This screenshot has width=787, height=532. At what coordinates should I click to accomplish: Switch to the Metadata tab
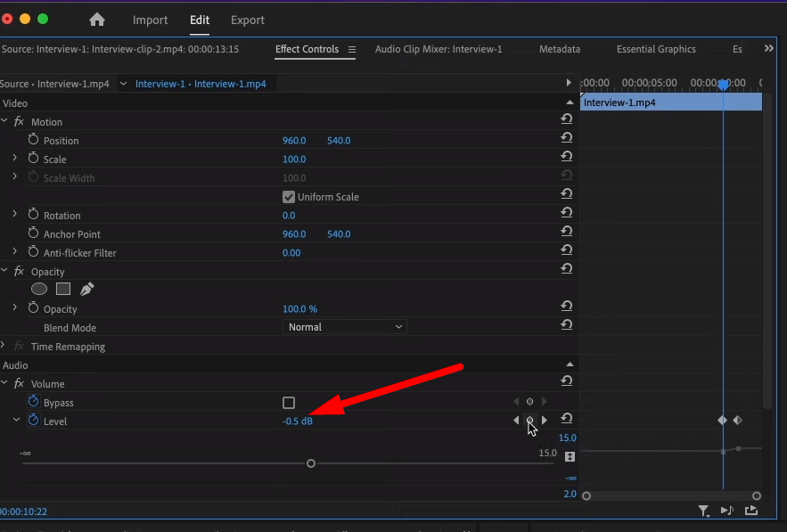coord(560,49)
